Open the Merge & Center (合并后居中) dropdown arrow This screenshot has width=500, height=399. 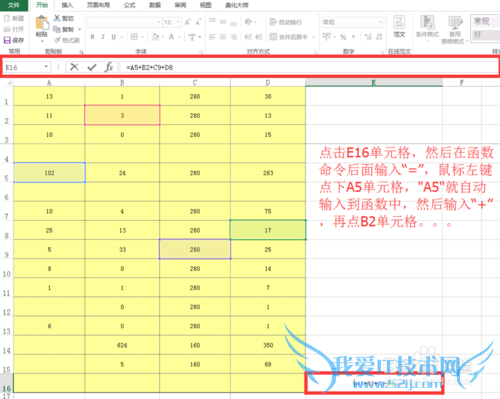[x=314, y=37]
